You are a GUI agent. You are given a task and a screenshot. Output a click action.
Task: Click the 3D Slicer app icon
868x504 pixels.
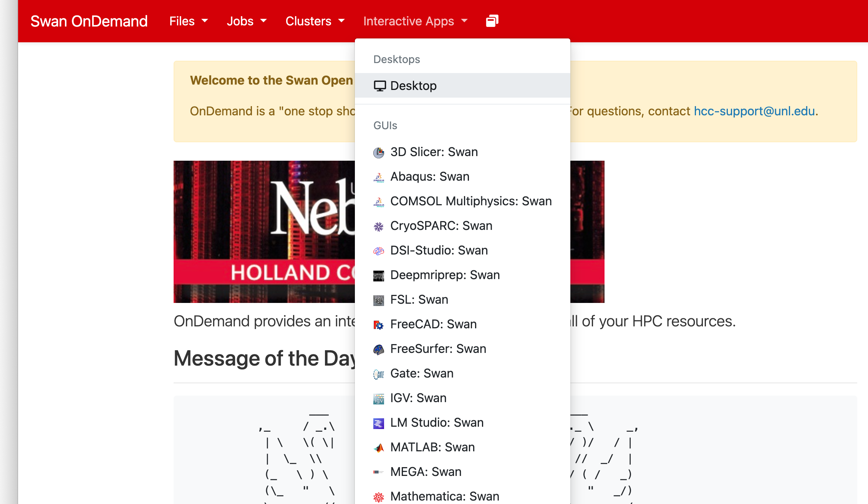pyautogui.click(x=379, y=153)
